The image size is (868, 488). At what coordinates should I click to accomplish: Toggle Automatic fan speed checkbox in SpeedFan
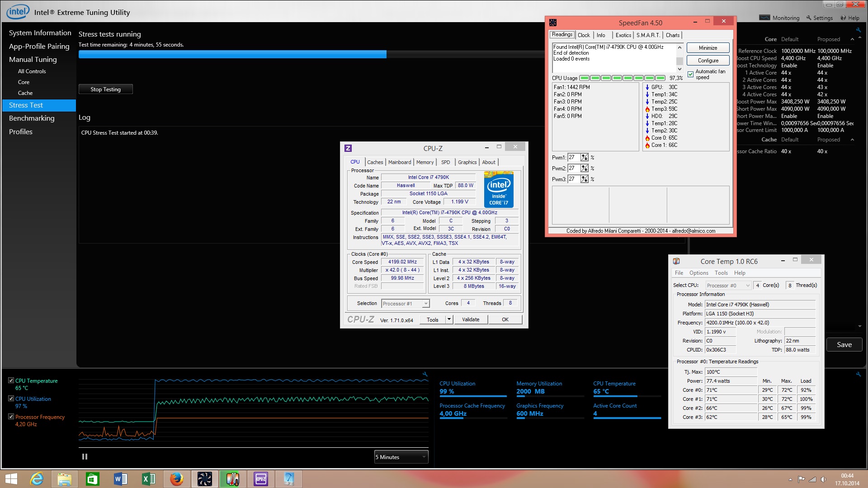coord(691,75)
